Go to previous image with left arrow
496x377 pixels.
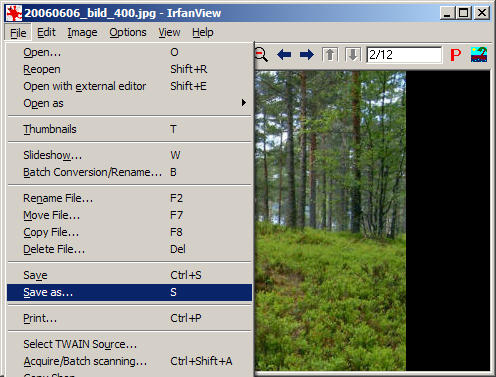click(284, 55)
